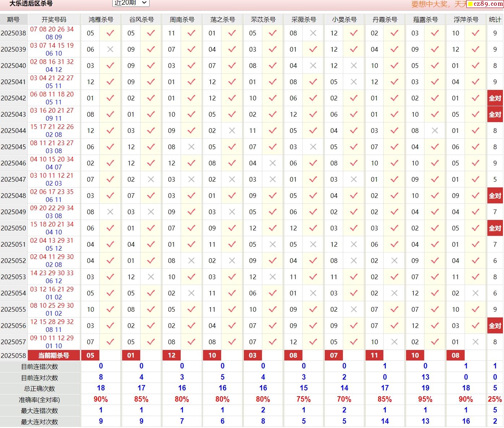This screenshot has height=428, width=504.
Task: Click the 丹霞杀号 column header
Action: [385, 20]
